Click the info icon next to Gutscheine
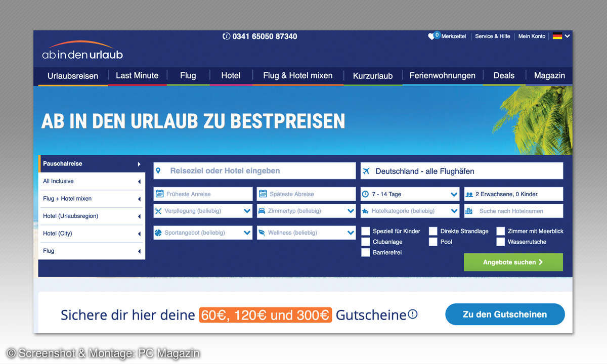 413,314
